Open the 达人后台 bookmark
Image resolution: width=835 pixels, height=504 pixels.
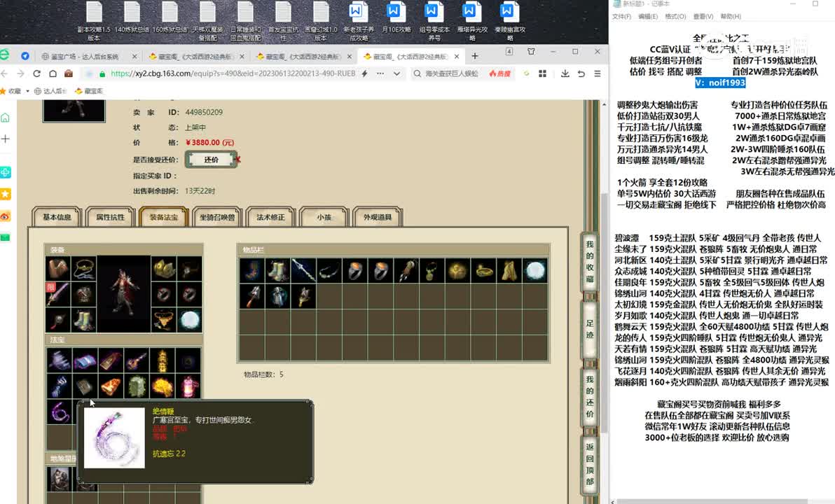point(50,91)
